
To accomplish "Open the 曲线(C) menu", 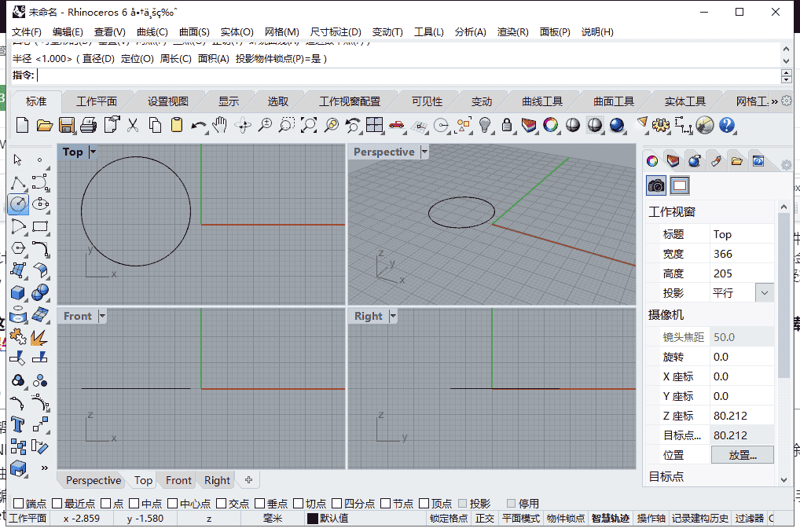I will [152, 31].
